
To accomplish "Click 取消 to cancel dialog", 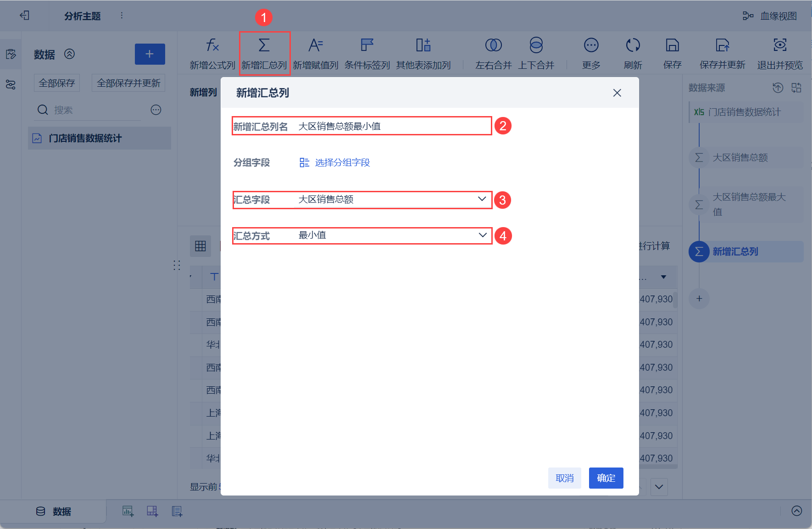I will point(565,478).
